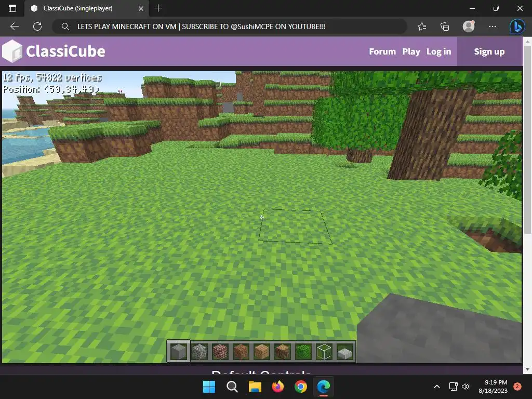Click the outlined grass block in game

point(295,227)
